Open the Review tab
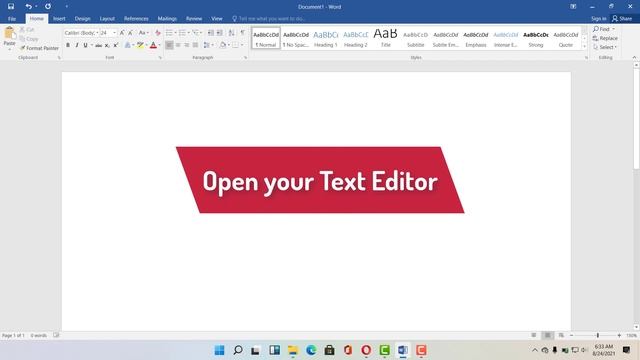The image size is (640, 360). tap(194, 19)
